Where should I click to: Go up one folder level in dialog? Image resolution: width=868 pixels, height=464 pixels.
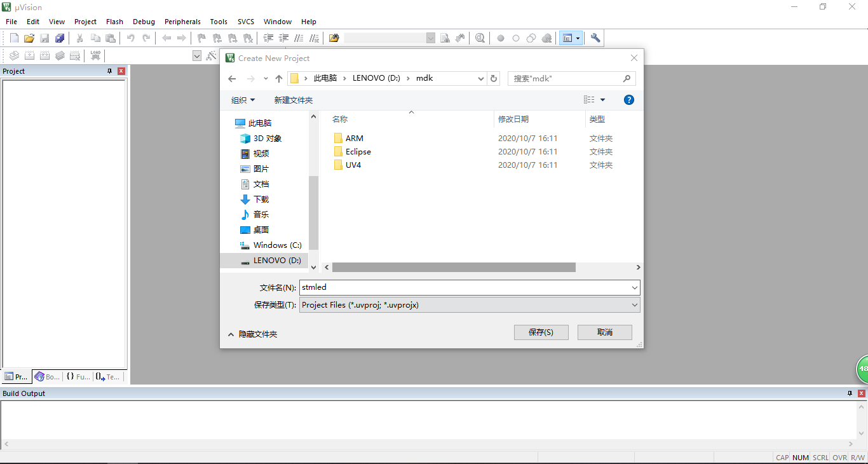coord(278,79)
